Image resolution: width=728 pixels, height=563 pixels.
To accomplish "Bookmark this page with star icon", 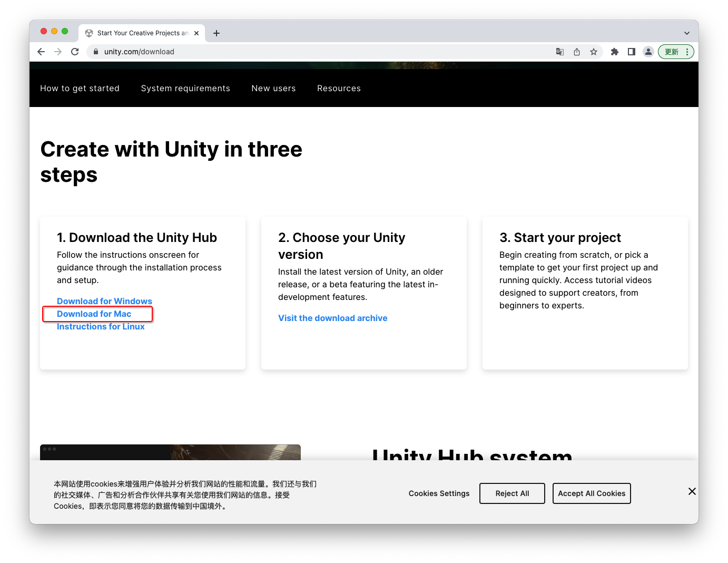I will click(x=594, y=52).
